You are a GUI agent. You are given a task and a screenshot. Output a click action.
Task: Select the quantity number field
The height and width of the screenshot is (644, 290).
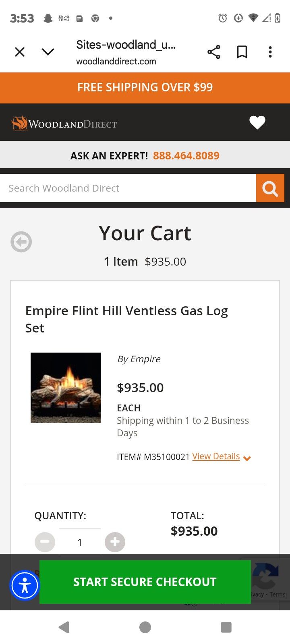tap(80, 542)
